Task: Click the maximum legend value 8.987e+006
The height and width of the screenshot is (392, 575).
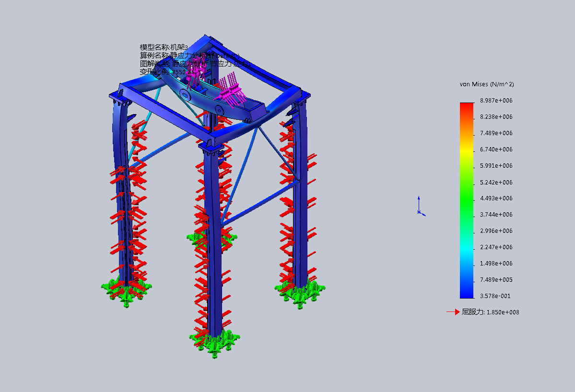Action: tap(496, 100)
